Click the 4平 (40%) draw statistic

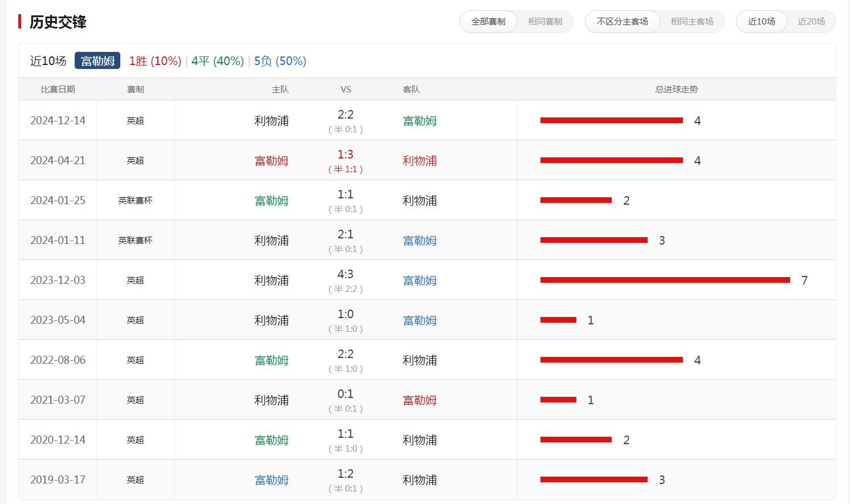[x=218, y=61]
